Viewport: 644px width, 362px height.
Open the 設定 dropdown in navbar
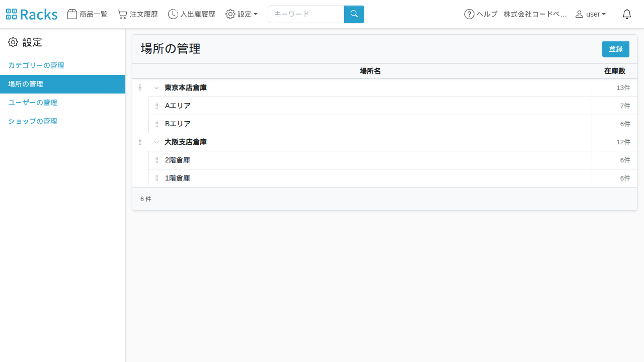[x=242, y=14]
